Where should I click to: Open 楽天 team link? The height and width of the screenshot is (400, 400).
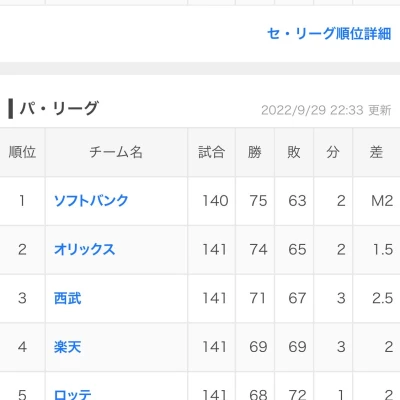tap(68, 347)
